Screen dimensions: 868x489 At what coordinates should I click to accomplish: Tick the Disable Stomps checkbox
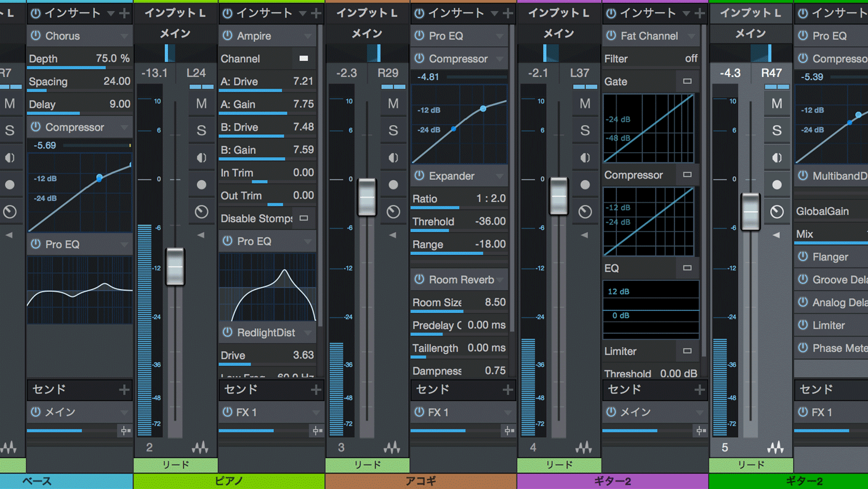pos(303,218)
